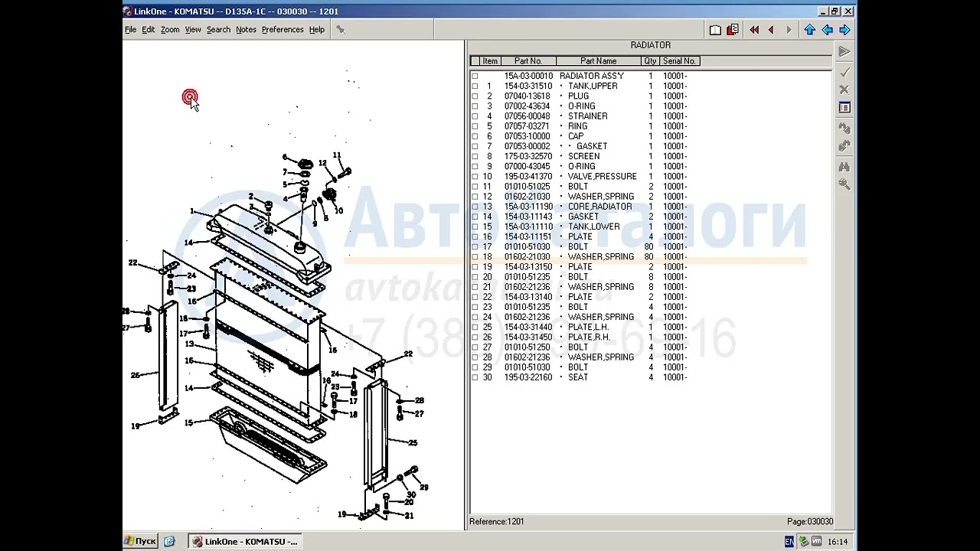The width and height of the screenshot is (980, 551).
Task: Click the taskbar clock showing 16:14
Action: (x=838, y=542)
